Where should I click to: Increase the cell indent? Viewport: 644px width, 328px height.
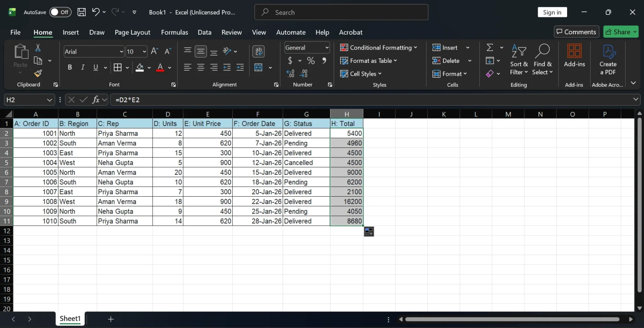point(240,67)
